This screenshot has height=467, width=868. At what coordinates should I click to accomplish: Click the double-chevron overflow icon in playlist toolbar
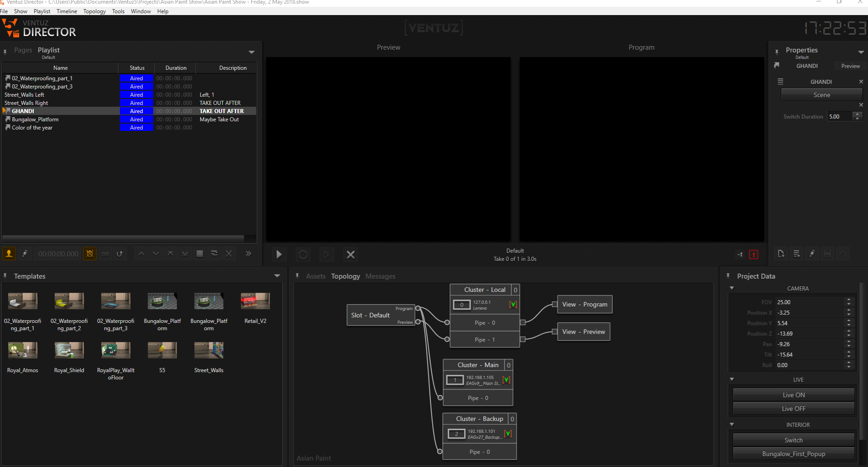point(248,254)
